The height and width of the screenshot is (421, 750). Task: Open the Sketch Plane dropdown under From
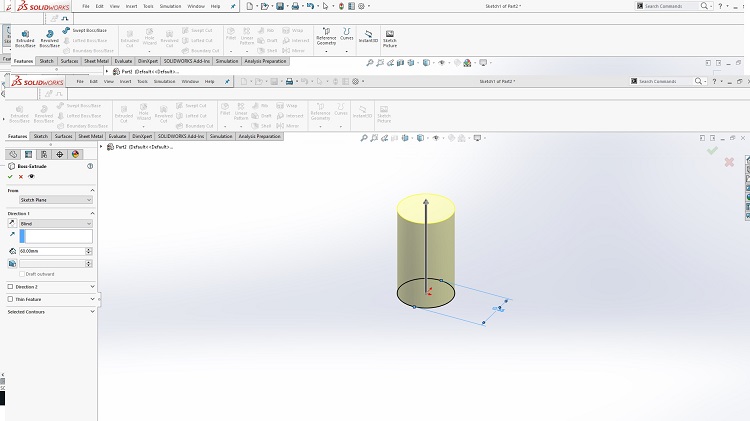(55, 200)
